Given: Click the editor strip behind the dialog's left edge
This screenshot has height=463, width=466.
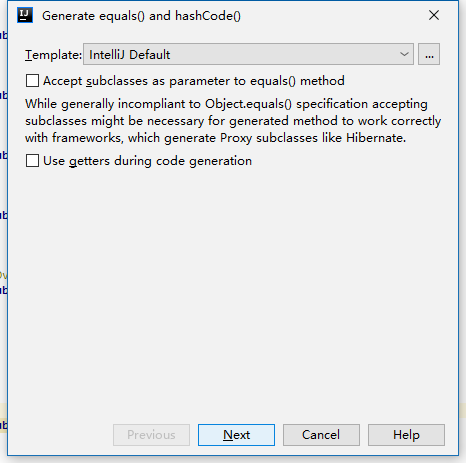Looking at the screenshot, I should pyautogui.click(x=3, y=200).
